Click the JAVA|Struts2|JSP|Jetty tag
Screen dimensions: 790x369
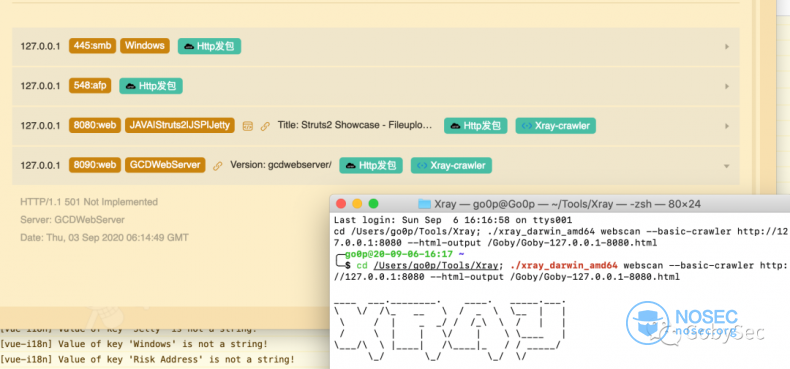[180, 126]
